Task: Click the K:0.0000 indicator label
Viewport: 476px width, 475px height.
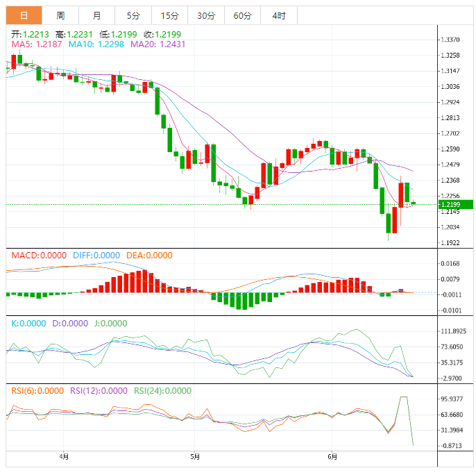Action: [x=28, y=324]
